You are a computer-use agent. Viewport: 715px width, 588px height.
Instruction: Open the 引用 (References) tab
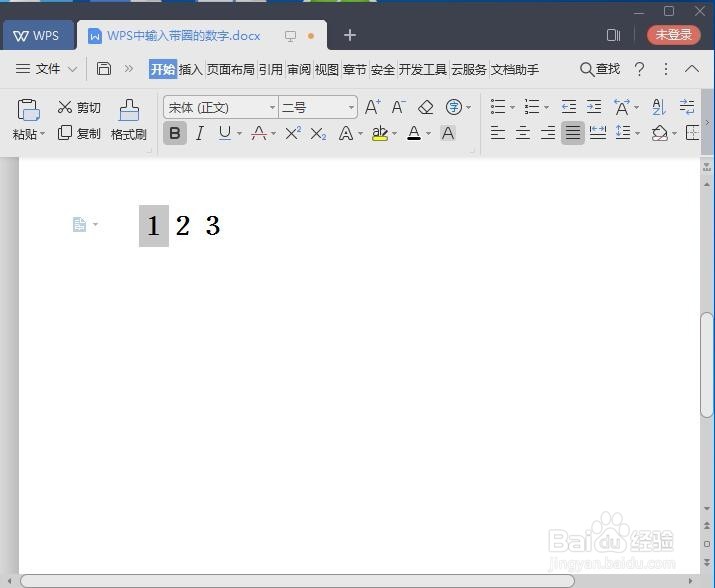pyautogui.click(x=271, y=69)
